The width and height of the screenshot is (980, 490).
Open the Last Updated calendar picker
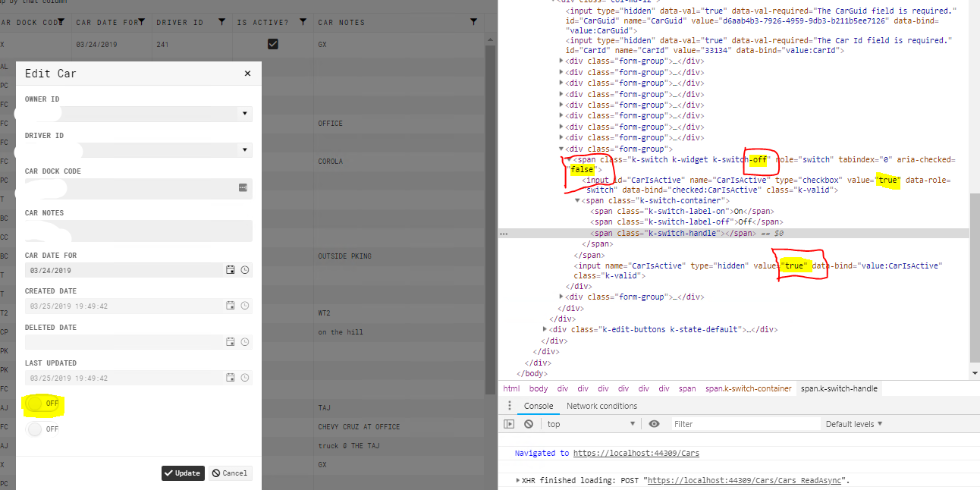point(231,378)
